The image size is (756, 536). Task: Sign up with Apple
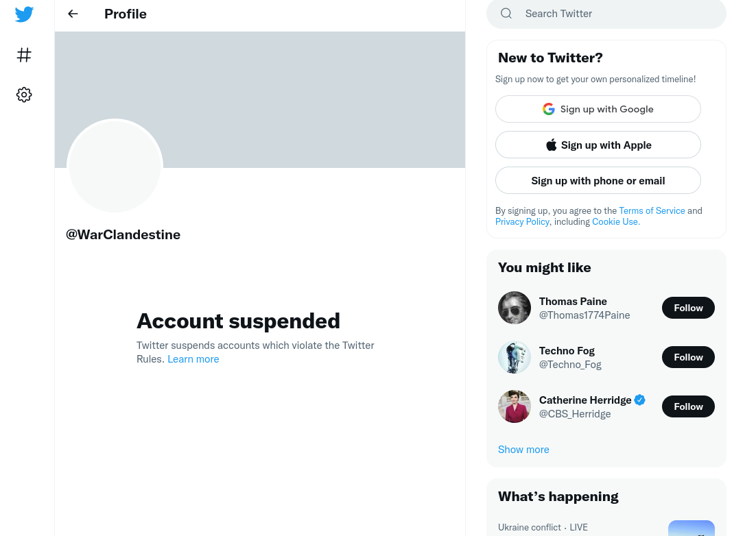click(x=598, y=145)
